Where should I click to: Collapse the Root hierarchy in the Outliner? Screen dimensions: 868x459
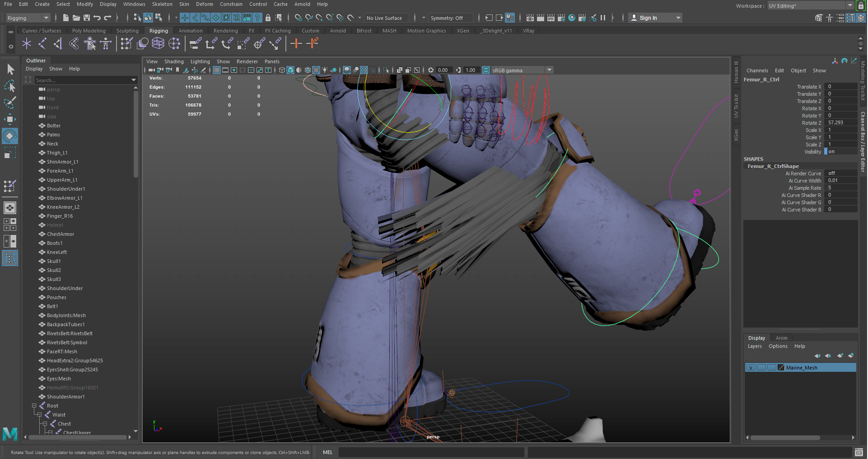pos(35,406)
